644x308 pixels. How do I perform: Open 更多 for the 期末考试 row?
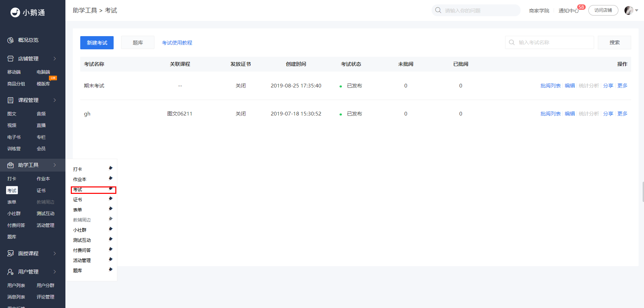click(622, 86)
